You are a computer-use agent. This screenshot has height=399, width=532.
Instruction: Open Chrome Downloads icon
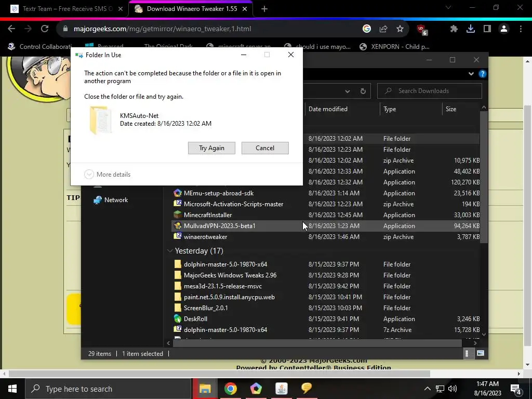point(470,29)
